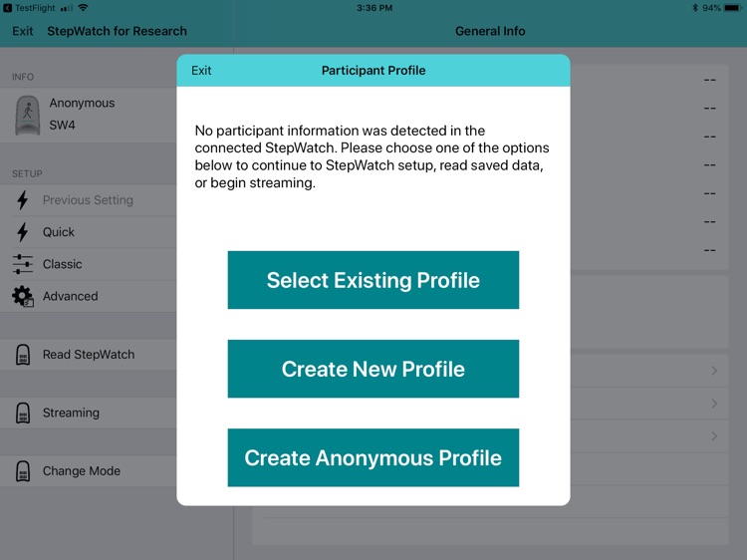
Task: Tap Select Existing Profile button
Action: pos(373,280)
